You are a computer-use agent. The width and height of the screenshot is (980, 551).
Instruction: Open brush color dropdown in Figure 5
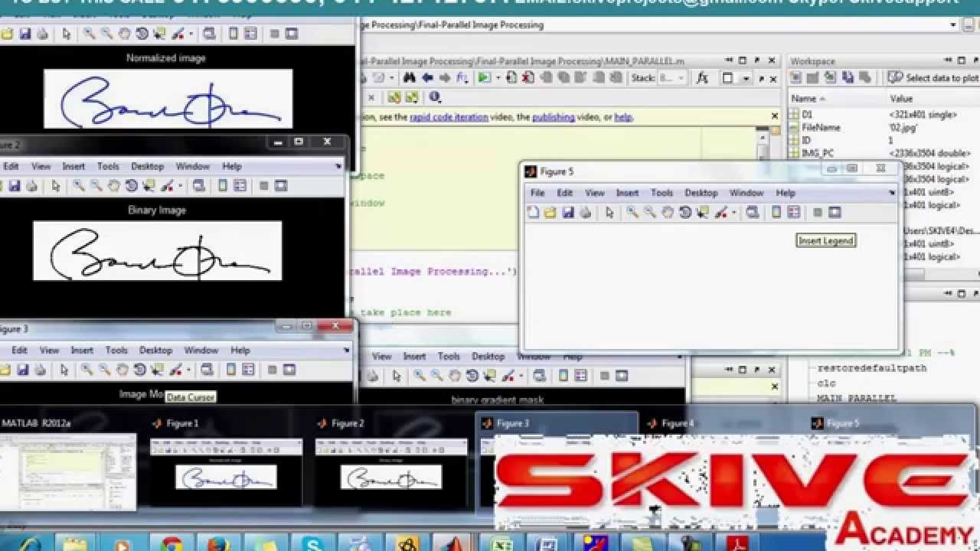tap(733, 214)
